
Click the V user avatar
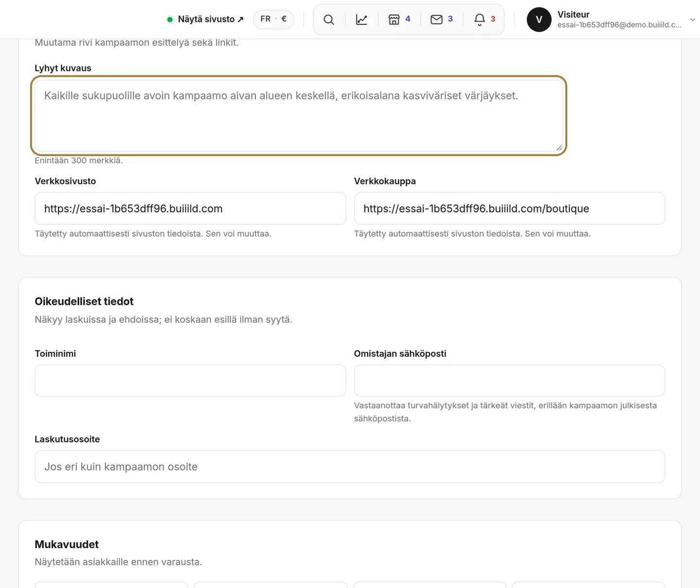coord(539,19)
